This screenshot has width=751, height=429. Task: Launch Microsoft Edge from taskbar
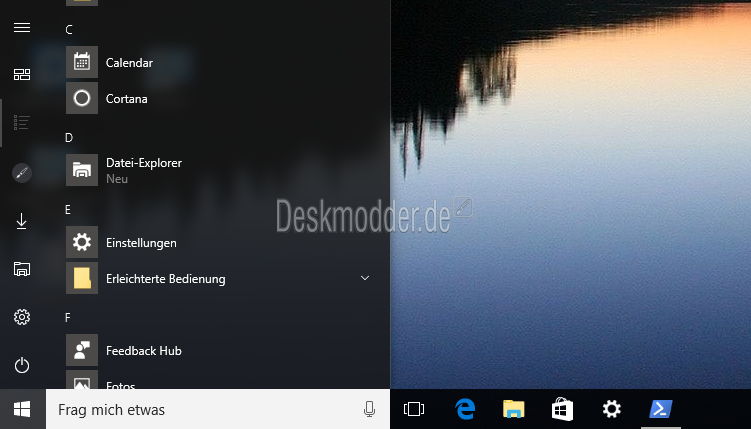point(465,409)
